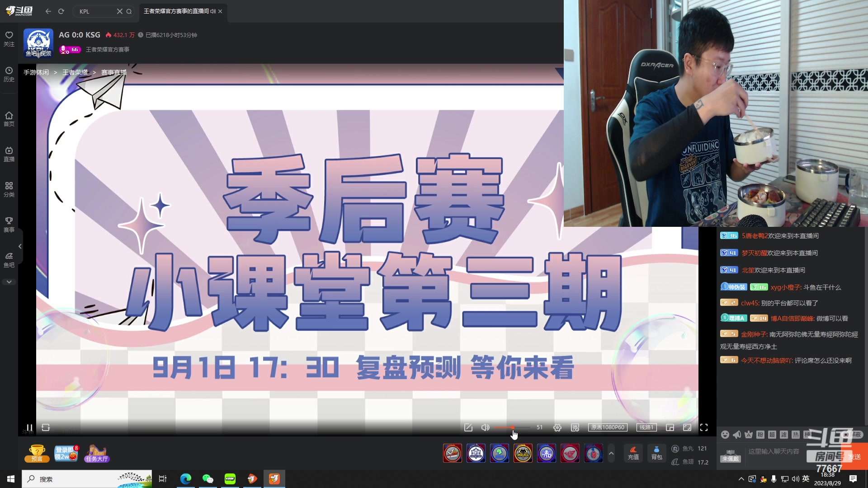The image size is (868, 488).
Task: Expand the gift list with up chevron
Action: [x=611, y=453]
